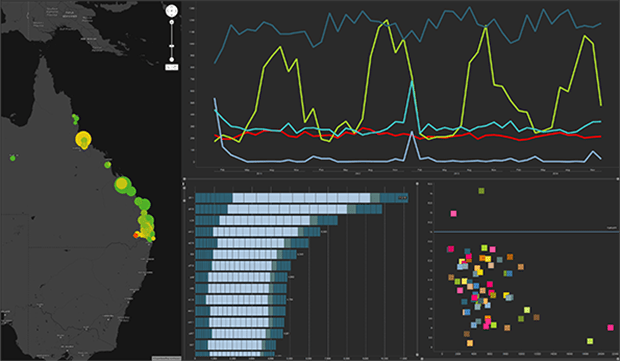Screen dimensions: 620x361
Task: Click the map zoom slider handle
Action: [x=172, y=46]
